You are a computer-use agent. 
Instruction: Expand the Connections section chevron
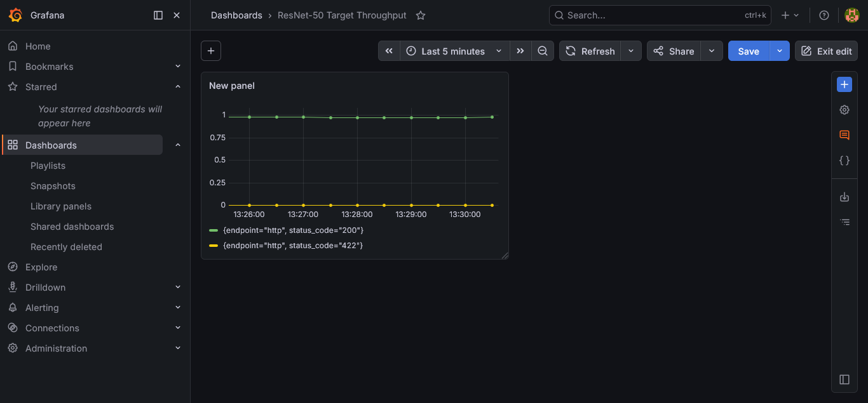(178, 327)
